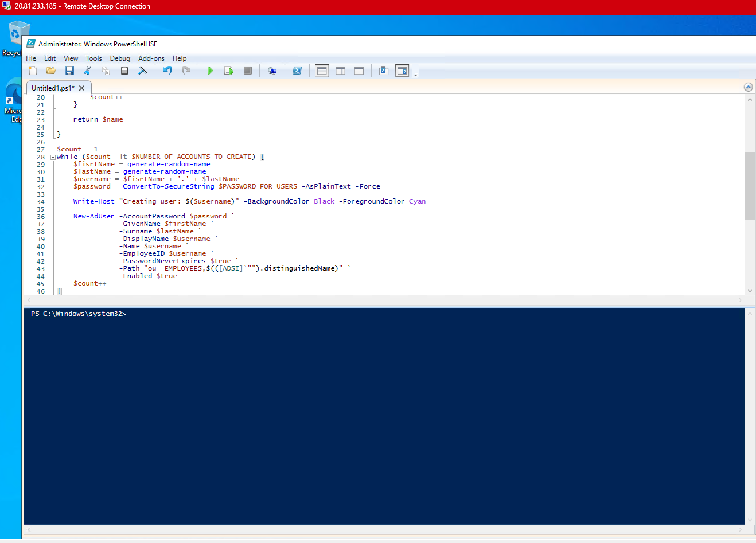Click the 'New-AdUser' cmdlet text
756x543 pixels.
click(93, 216)
